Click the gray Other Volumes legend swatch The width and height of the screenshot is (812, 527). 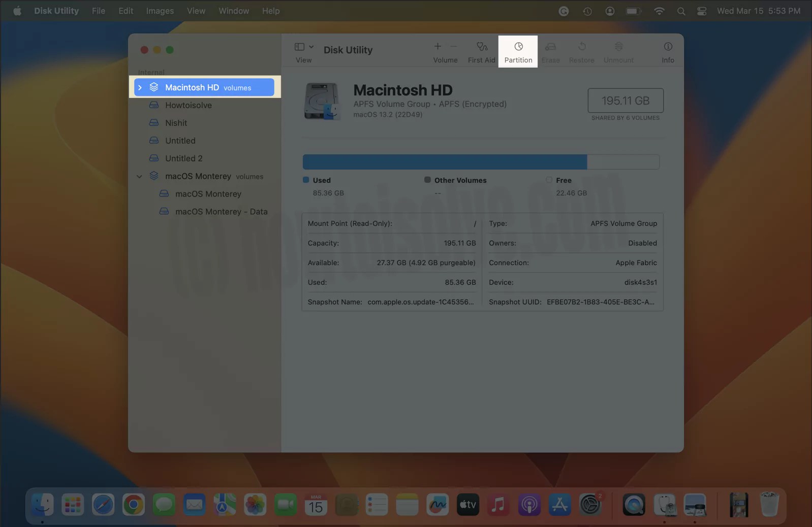pos(427,180)
